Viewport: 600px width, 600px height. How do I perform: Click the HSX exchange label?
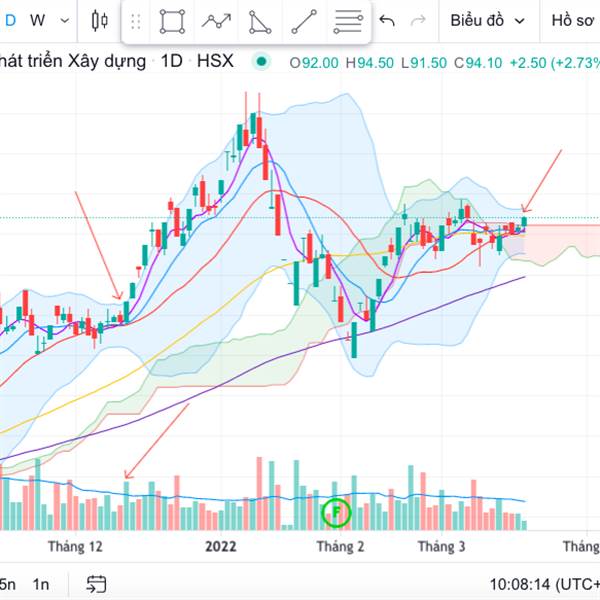tap(215, 61)
